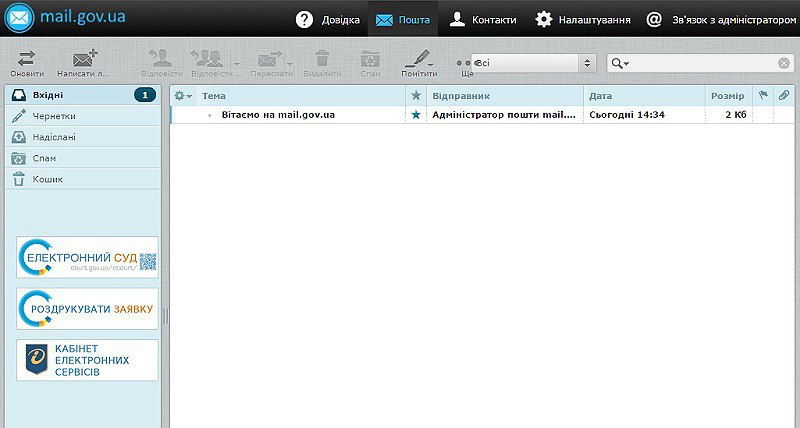800x428 pixels.
Task: Open the Чернетки drafts folder
Action: click(54, 116)
